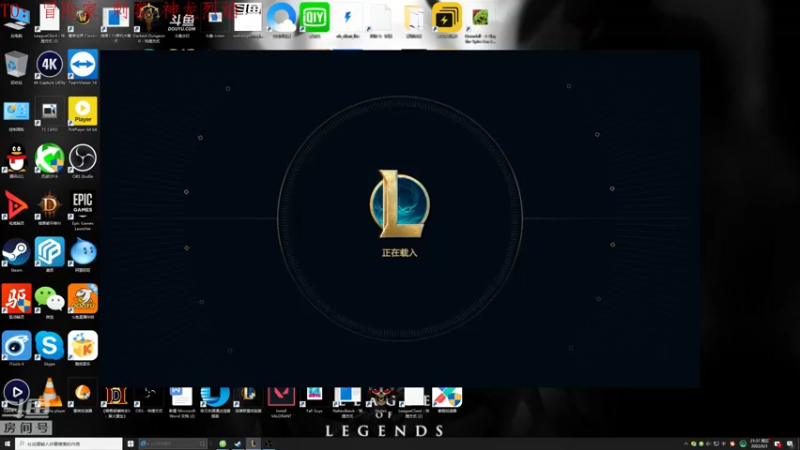Open VLC media player cone icon

click(49, 393)
